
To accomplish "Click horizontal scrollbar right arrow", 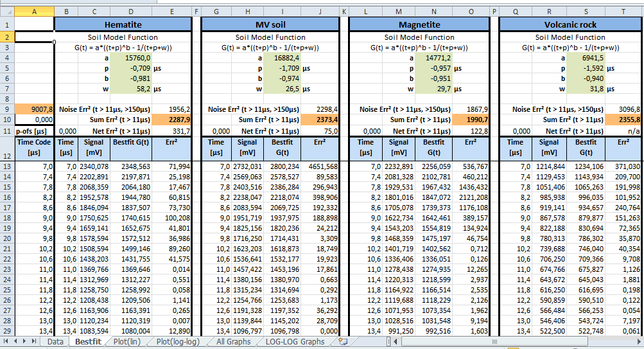I will (x=639, y=341).
